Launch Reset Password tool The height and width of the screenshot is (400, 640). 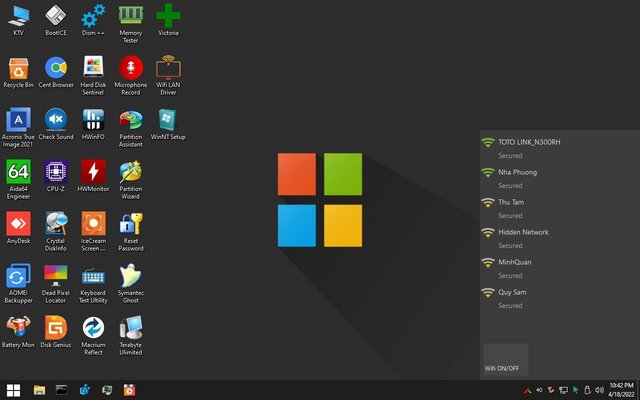coord(131,231)
